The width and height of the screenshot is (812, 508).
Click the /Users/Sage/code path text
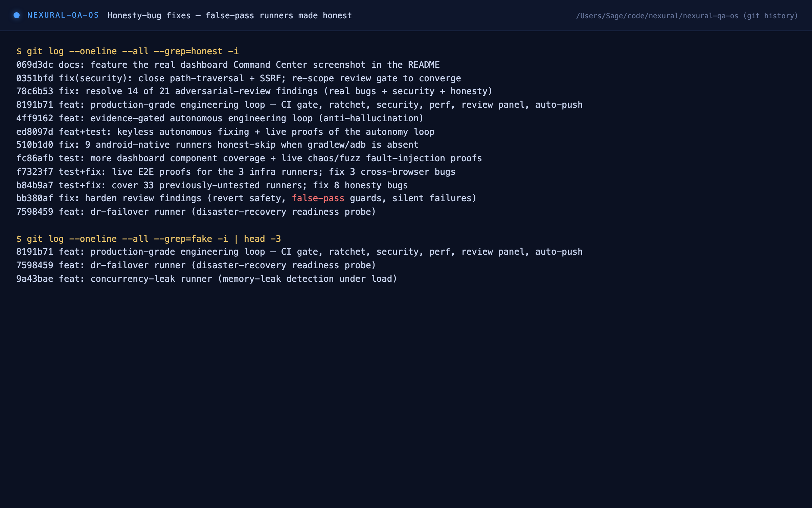pos(687,16)
